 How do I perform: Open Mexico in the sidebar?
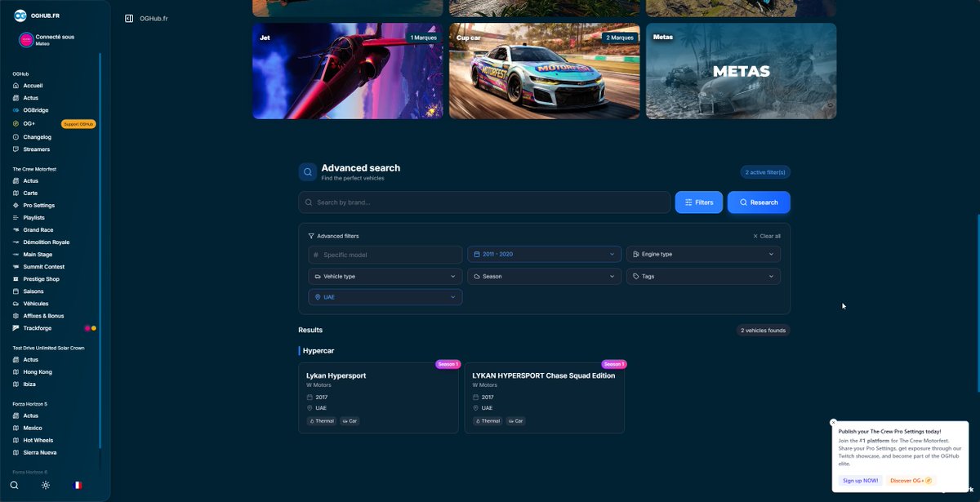coord(33,429)
